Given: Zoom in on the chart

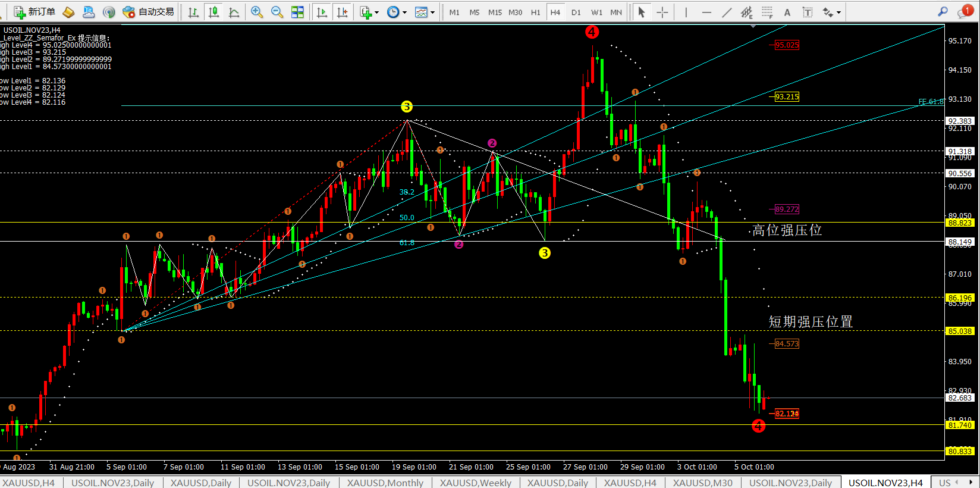Looking at the screenshot, I should (257, 12).
